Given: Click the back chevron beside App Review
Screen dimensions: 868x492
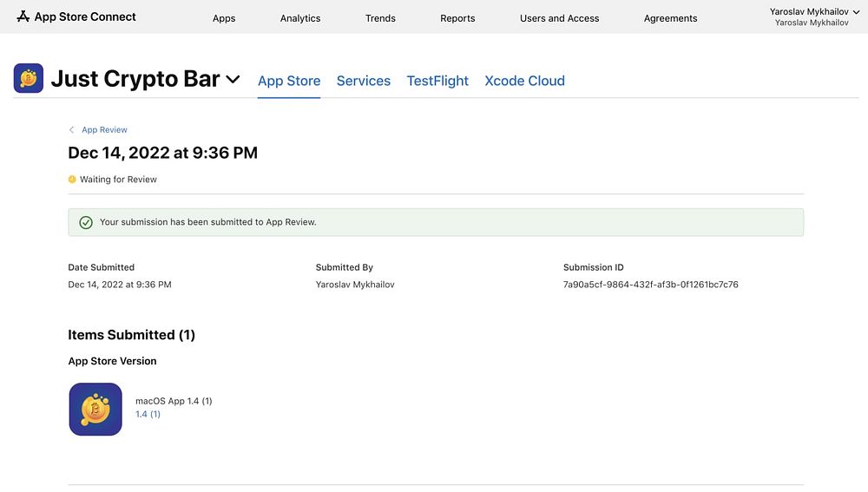Looking at the screenshot, I should 71,129.
